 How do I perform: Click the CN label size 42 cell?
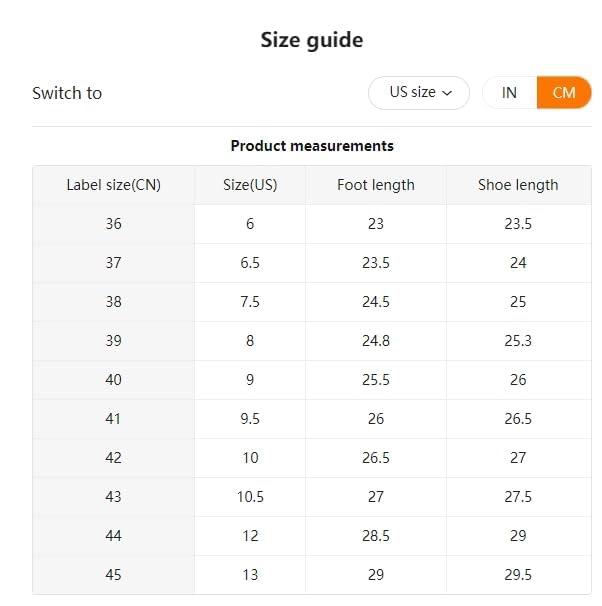click(x=113, y=458)
